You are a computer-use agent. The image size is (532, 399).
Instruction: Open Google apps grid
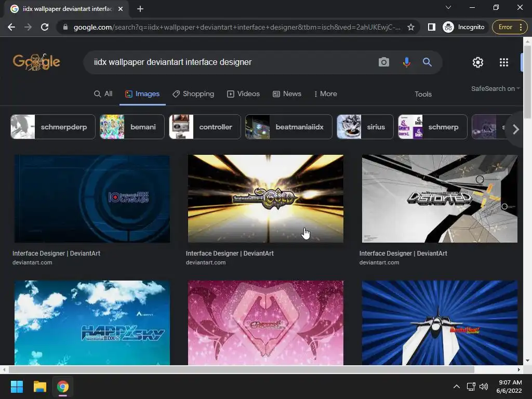tap(504, 62)
